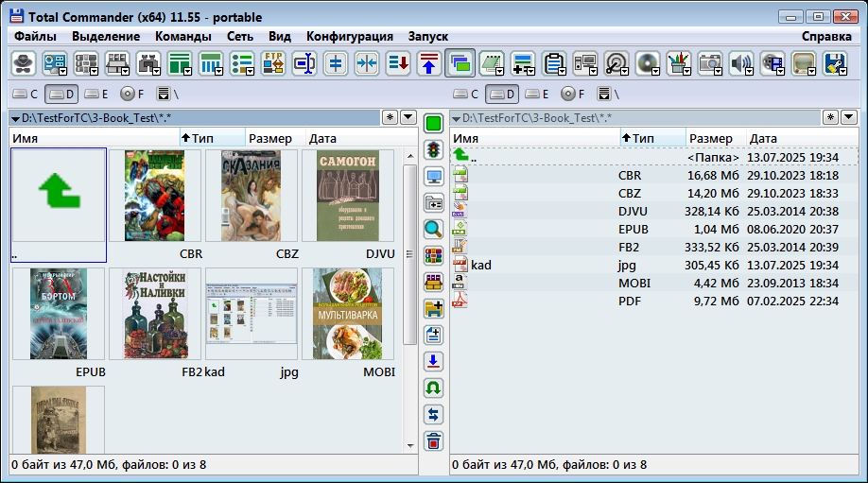This screenshot has height=483, width=868.
Task: Open right panel directory history arrow
Action: click(849, 117)
